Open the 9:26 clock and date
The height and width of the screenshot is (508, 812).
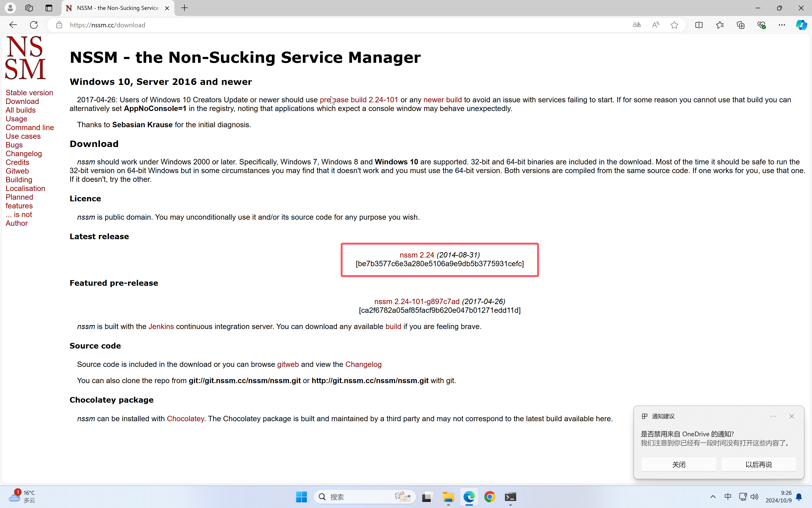click(778, 496)
